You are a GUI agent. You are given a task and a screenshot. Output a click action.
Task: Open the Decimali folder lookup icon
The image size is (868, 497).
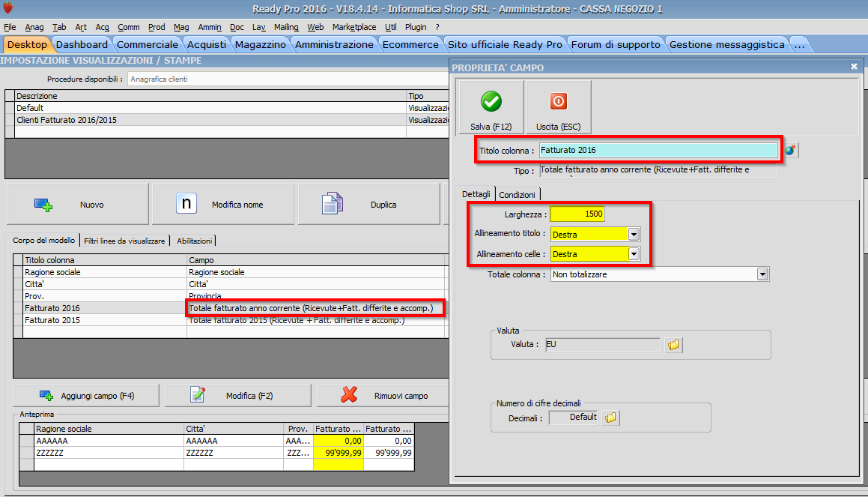pos(610,418)
